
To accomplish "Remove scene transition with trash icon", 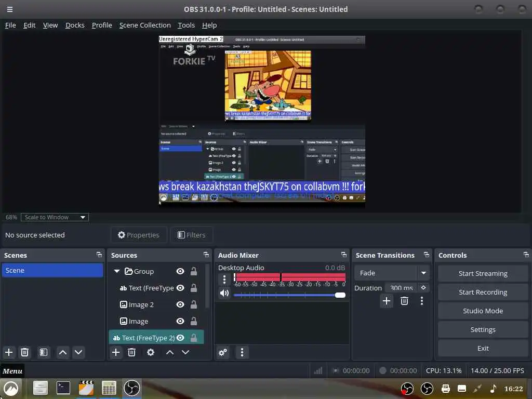I will [404, 301].
